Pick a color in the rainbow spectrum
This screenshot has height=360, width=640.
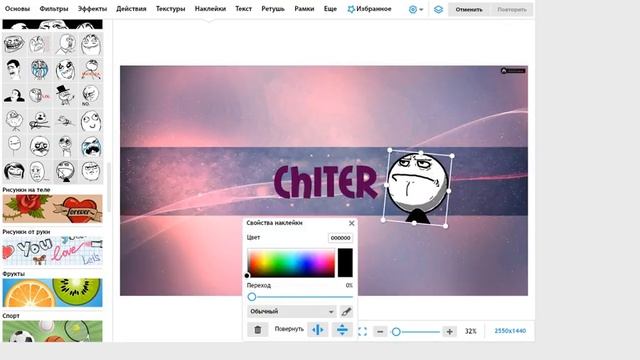point(291,263)
